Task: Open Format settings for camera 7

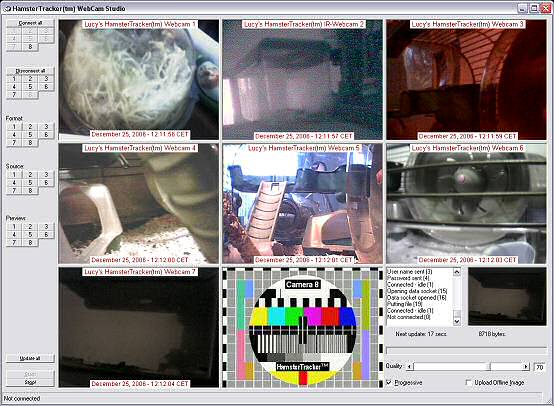Action: (x=14, y=142)
